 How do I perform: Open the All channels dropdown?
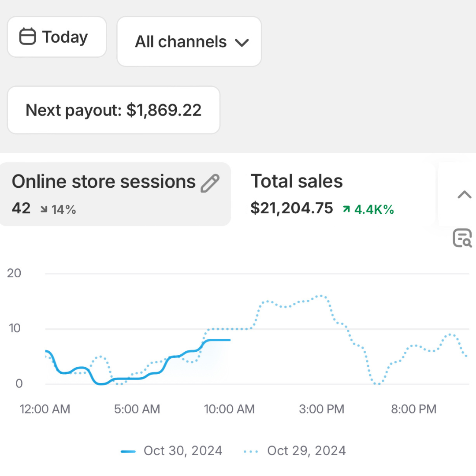(189, 42)
